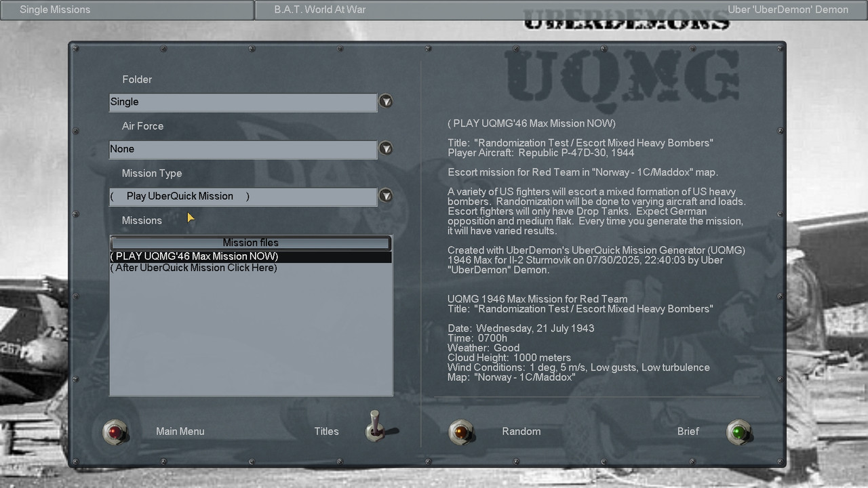Click the Mission files column header
Screen dimensions: 868x488
251,243
